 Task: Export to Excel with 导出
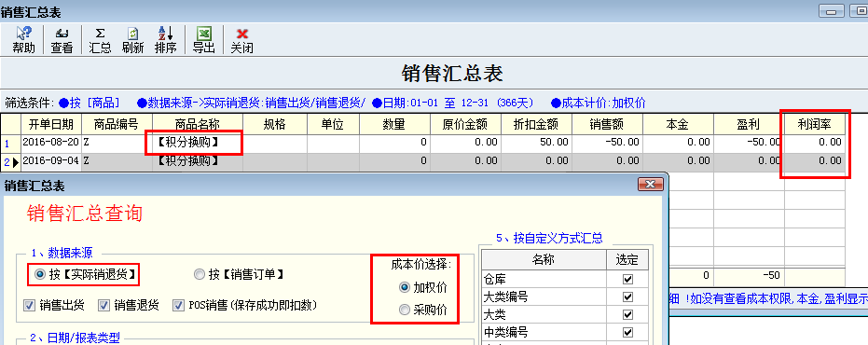click(x=203, y=40)
